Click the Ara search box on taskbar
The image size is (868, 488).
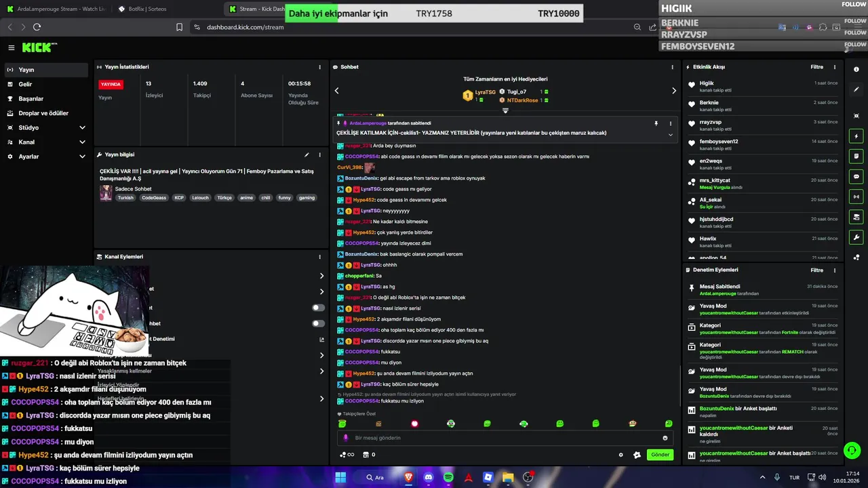coord(375,477)
